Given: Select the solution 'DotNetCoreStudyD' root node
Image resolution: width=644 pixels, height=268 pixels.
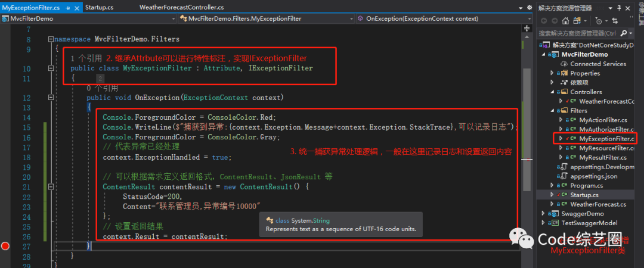Looking at the screenshot, I should point(593,45).
